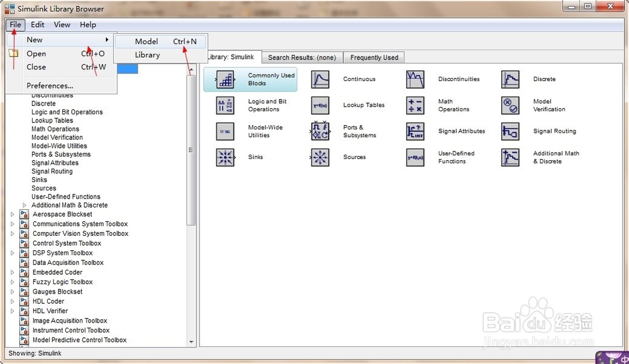Expand the Communications System Toolbox node

click(x=12, y=224)
